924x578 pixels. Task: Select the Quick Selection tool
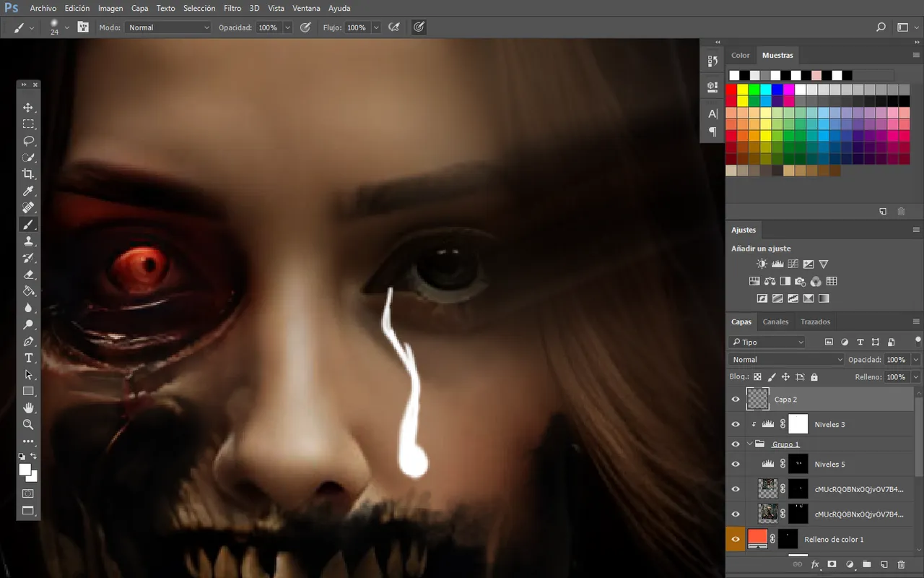coord(28,158)
